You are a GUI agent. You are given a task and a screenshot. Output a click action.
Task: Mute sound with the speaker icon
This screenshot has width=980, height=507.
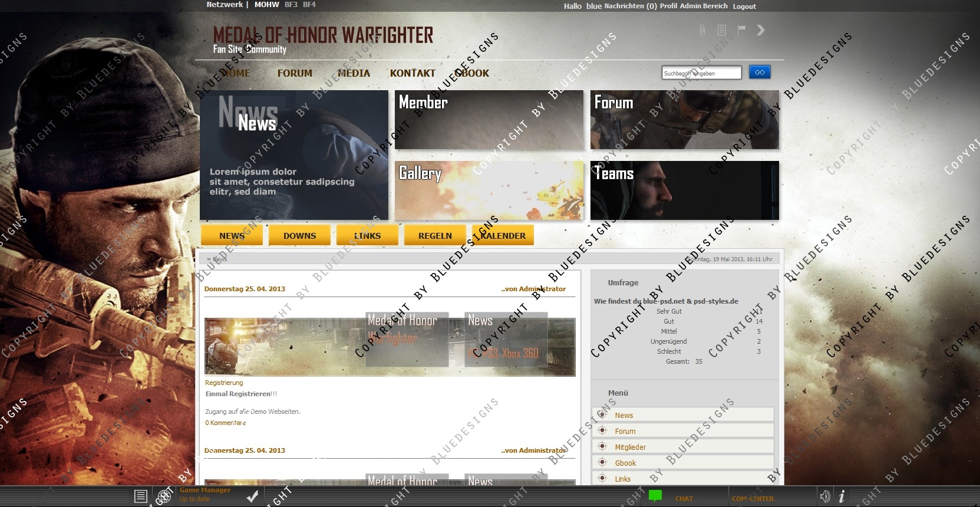point(825,496)
